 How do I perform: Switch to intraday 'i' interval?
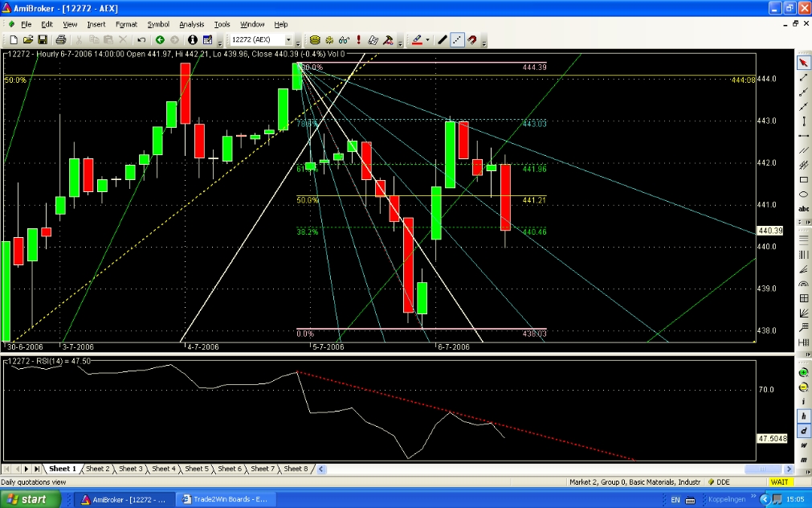tap(803, 402)
